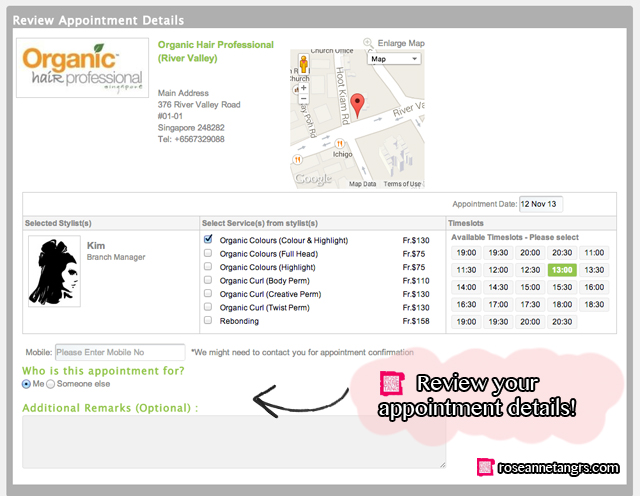
Task: Pick the 18:30 timeslot
Action: pos(594,305)
